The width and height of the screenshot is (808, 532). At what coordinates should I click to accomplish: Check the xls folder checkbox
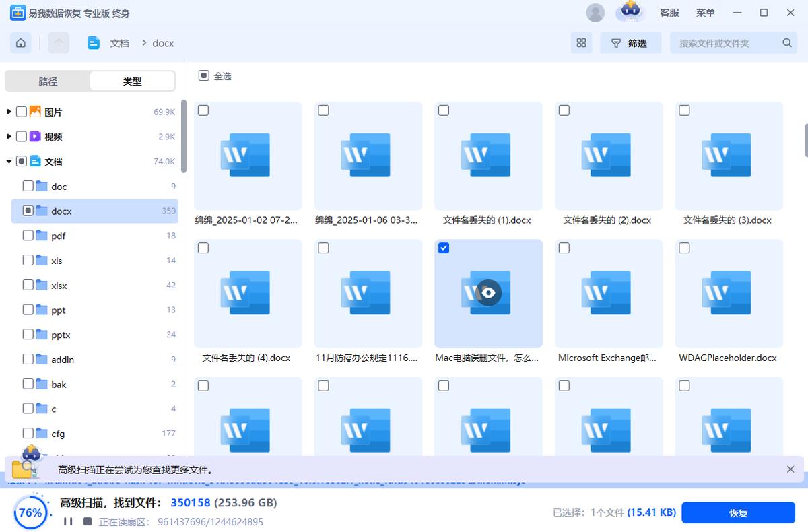28,260
